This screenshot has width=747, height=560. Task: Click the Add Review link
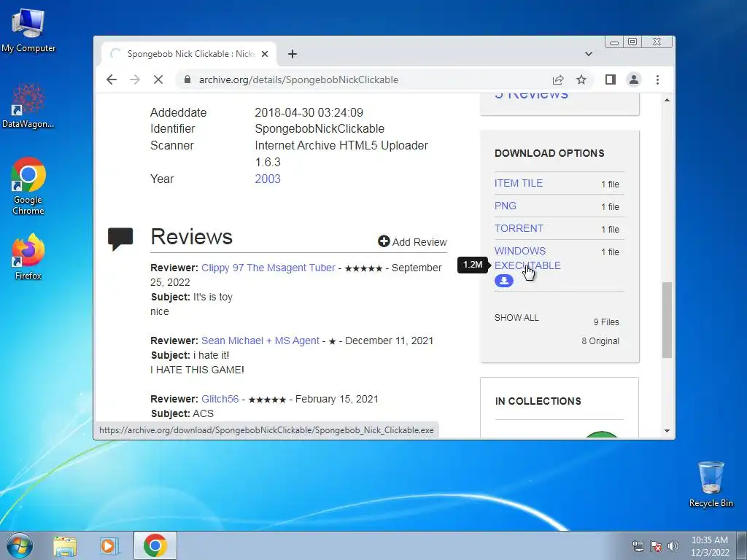pyautogui.click(x=413, y=242)
